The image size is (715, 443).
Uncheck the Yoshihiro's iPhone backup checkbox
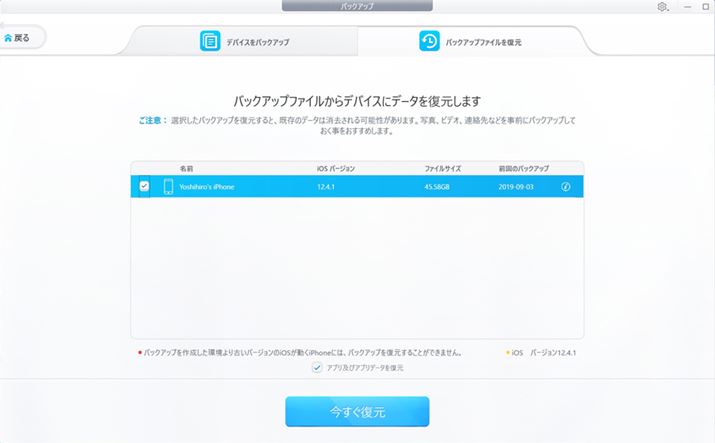[144, 186]
